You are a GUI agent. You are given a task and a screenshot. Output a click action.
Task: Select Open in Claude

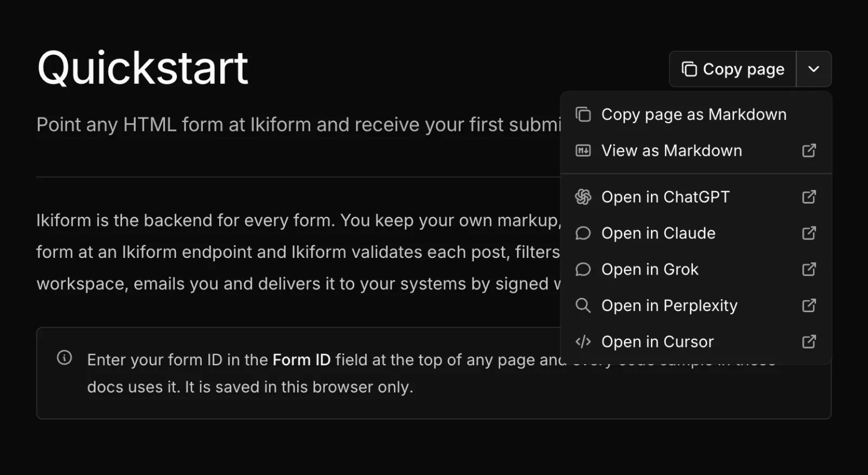point(696,233)
